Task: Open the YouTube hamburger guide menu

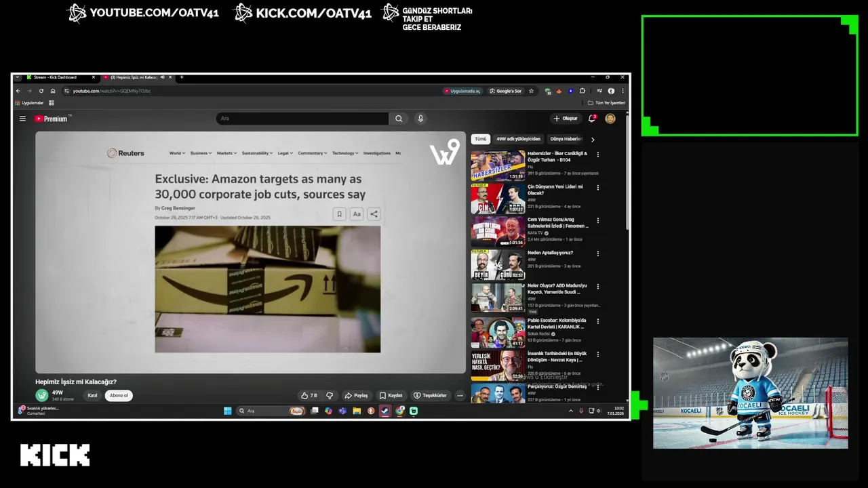Action: coord(22,119)
